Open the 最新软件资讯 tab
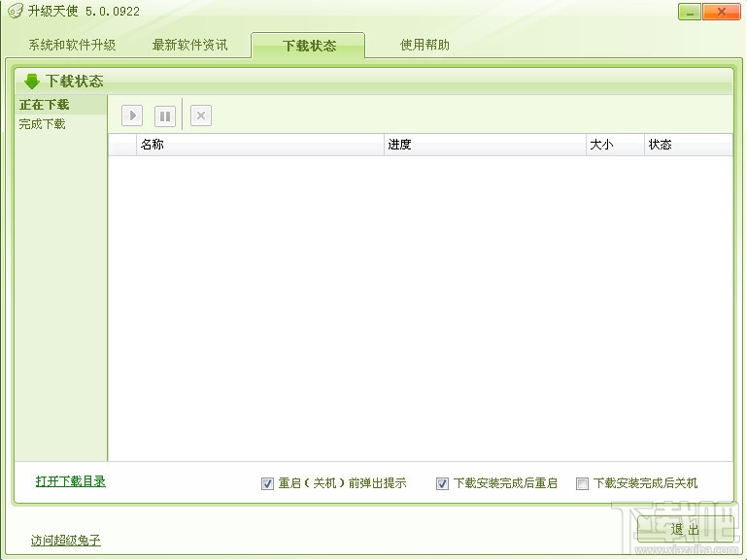The height and width of the screenshot is (560, 747). point(189,46)
